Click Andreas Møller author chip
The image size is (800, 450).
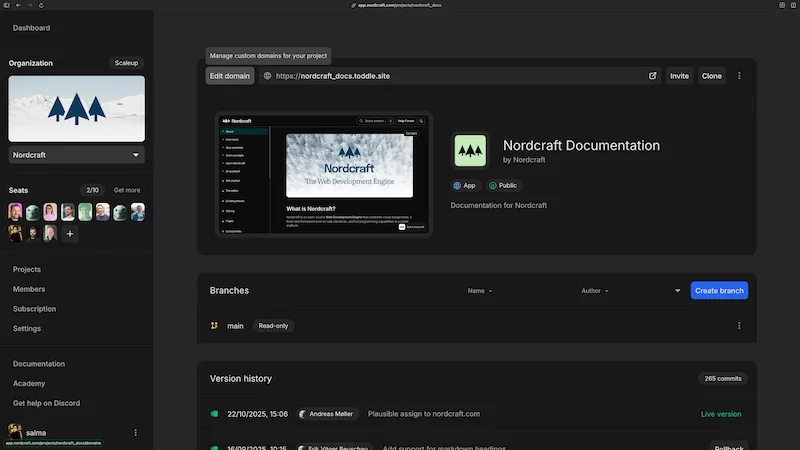[328, 414]
